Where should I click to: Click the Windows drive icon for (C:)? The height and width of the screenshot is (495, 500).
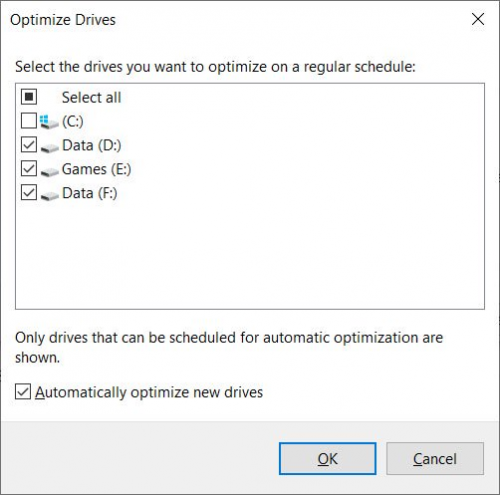tap(49, 122)
